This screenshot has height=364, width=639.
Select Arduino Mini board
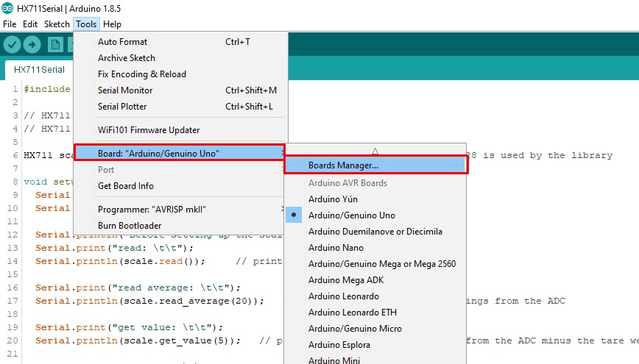[x=375, y=360]
